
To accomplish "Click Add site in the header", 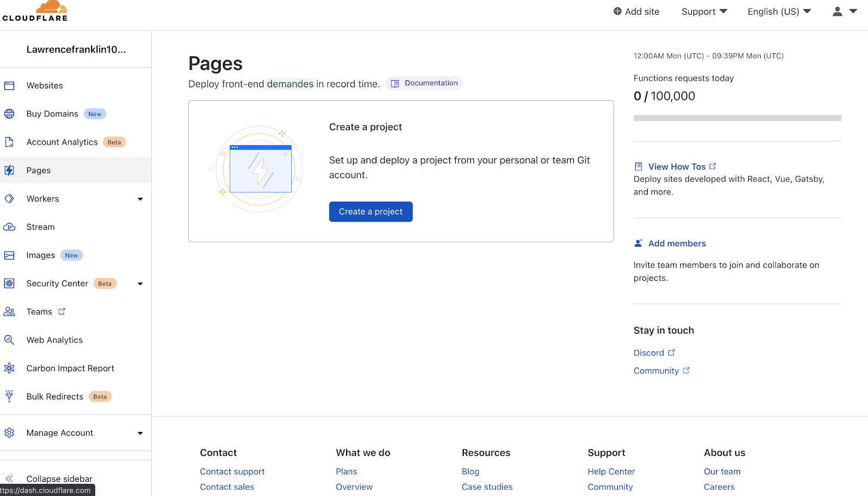I will pyautogui.click(x=636, y=11).
